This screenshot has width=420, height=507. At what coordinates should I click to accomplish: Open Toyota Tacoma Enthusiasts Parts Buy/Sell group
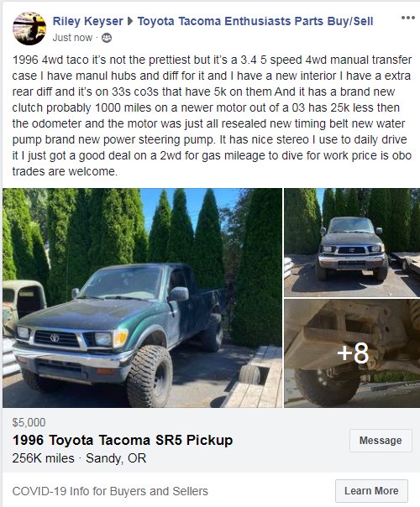(255, 21)
